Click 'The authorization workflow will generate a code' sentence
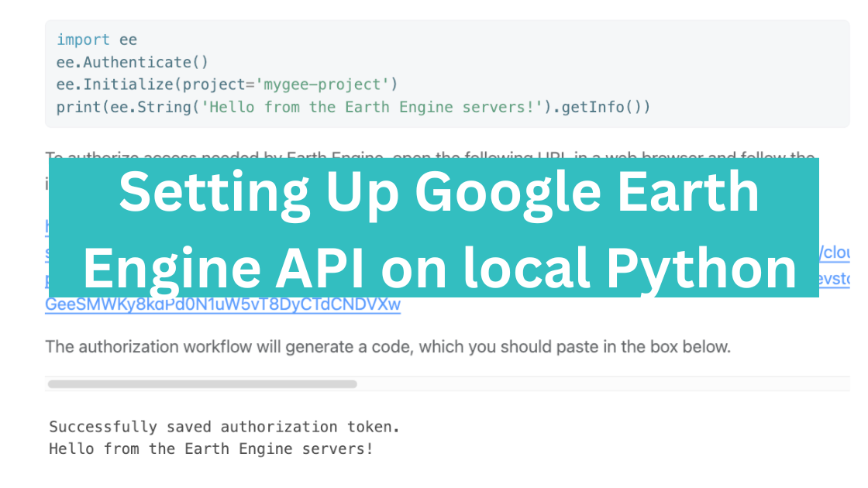This screenshot has height=488, width=868. (388, 347)
